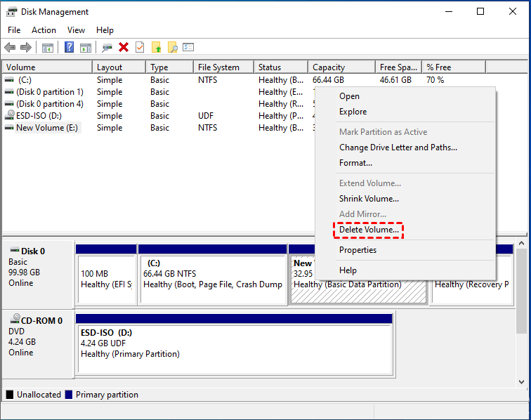
Task: Open the Action menu
Action: pyautogui.click(x=44, y=30)
